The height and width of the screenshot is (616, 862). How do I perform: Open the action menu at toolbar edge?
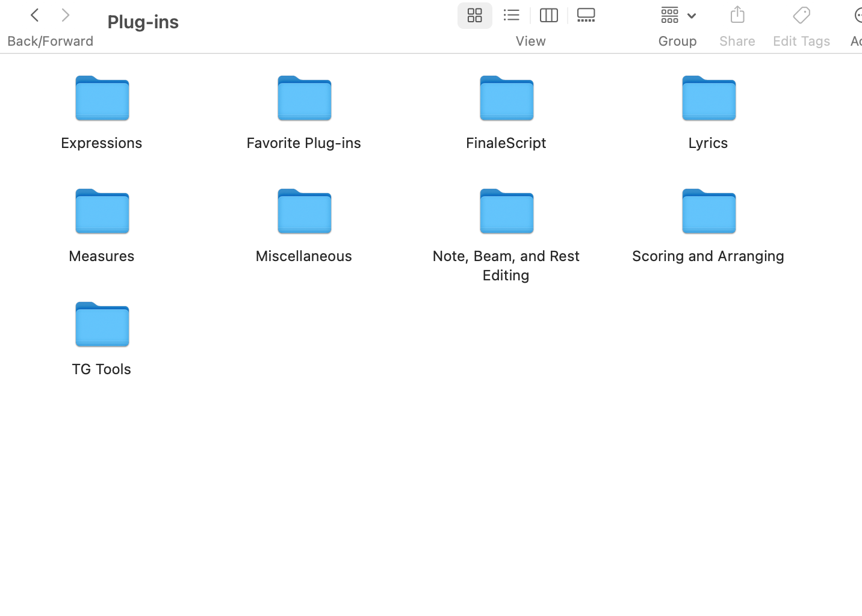click(x=857, y=15)
